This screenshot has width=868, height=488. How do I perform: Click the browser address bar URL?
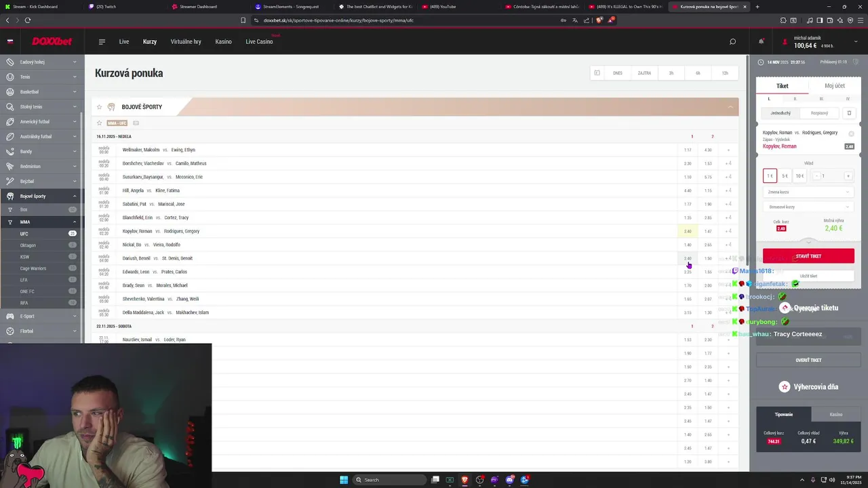coord(338,20)
